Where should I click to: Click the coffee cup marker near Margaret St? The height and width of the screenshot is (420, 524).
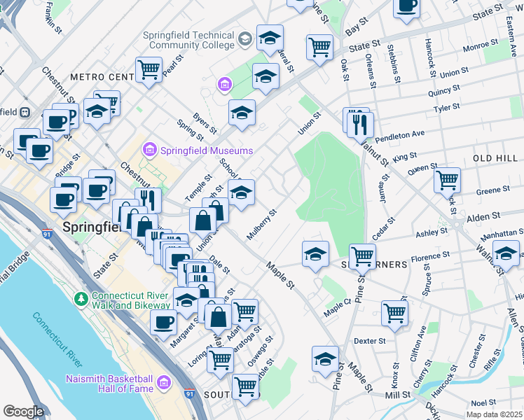164,322
